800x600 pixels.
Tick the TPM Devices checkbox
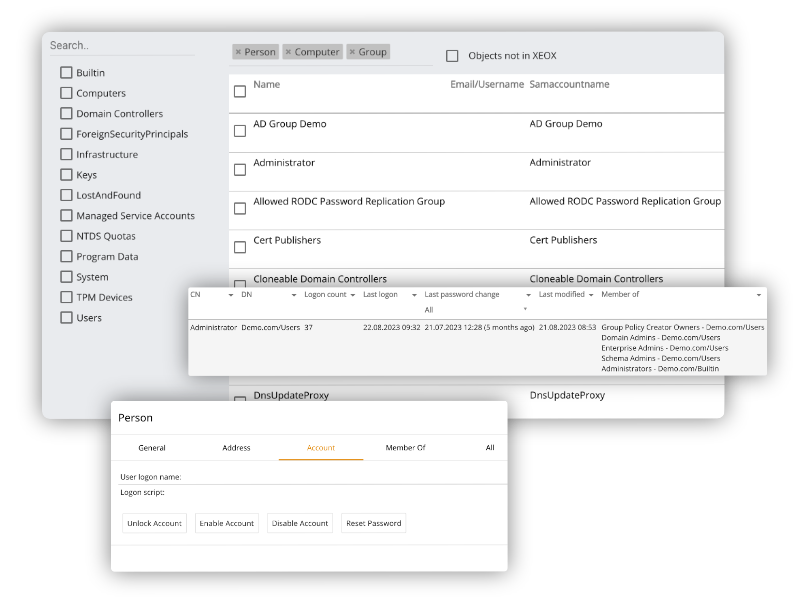(66, 297)
